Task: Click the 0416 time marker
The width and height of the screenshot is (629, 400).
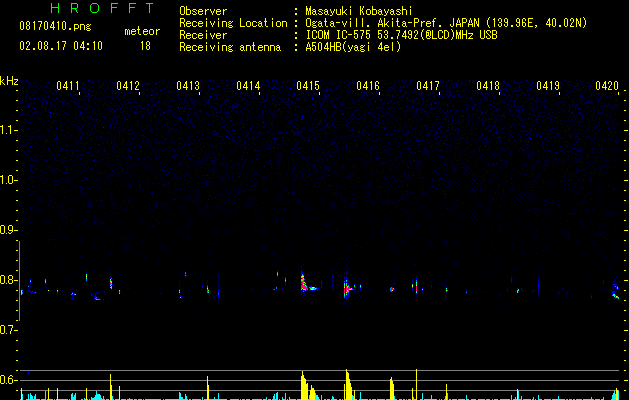Action: (368, 86)
